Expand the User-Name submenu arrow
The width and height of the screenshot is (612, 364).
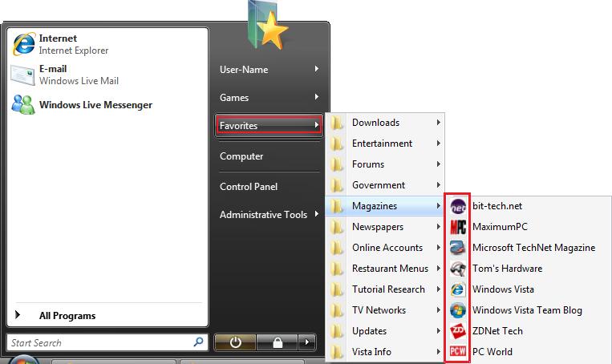pyautogui.click(x=317, y=69)
